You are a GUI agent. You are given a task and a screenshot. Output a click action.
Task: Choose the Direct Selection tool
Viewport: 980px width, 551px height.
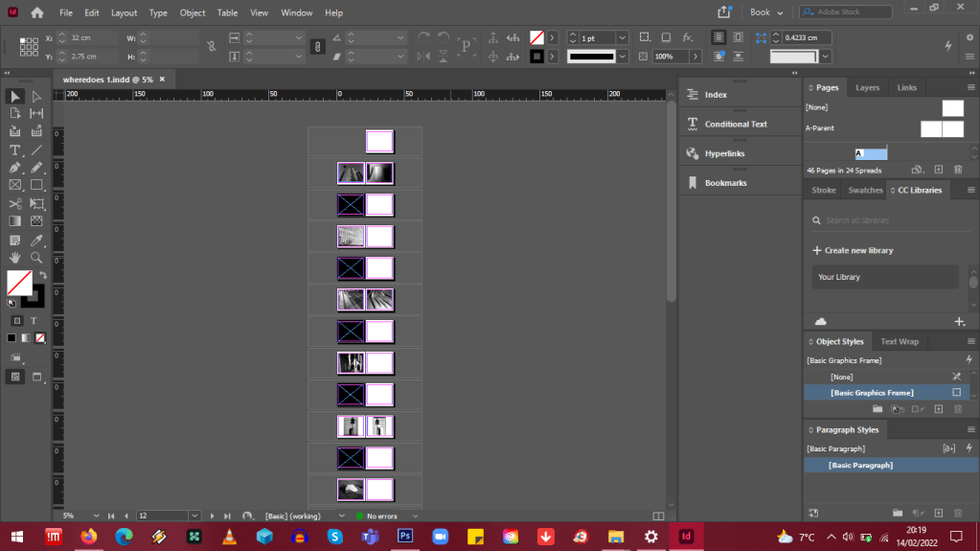tap(36, 97)
